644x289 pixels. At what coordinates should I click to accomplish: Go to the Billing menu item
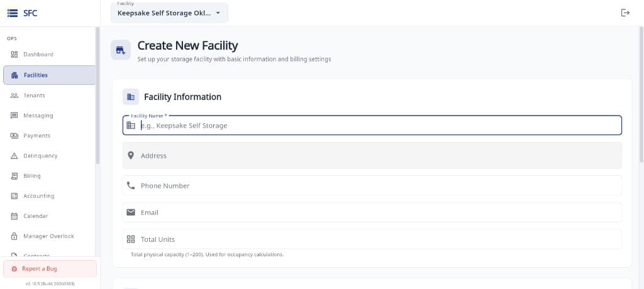49,176
